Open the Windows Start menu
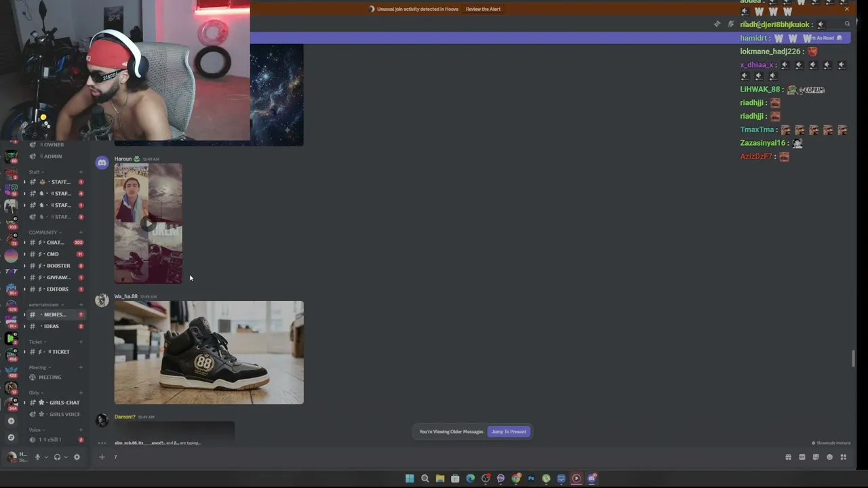This screenshot has height=488, width=868. pyautogui.click(x=410, y=479)
